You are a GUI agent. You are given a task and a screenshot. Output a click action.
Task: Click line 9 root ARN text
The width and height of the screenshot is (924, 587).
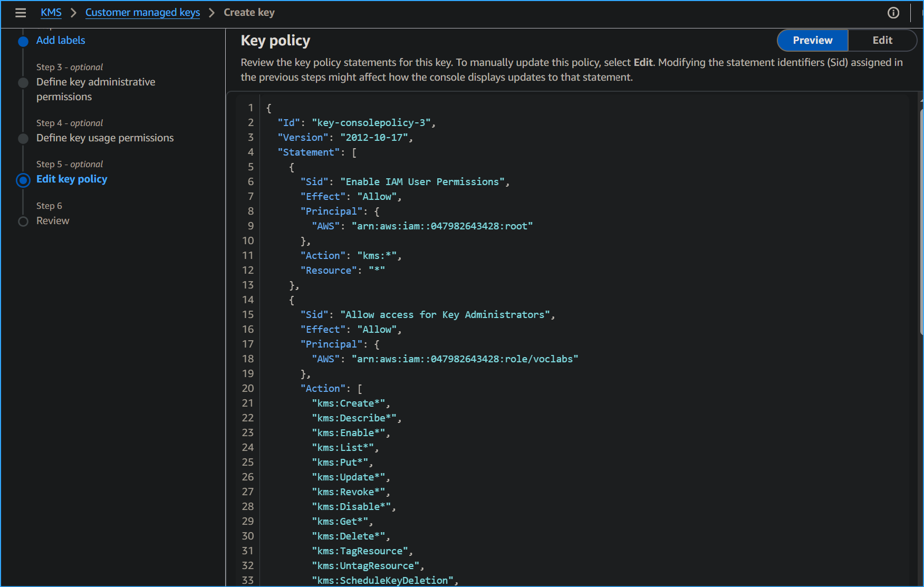(442, 226)
